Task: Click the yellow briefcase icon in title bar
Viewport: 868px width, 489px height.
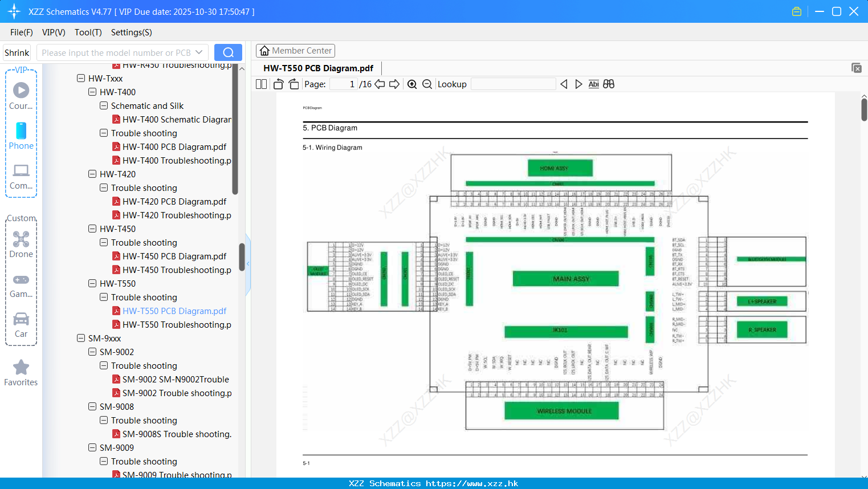Action: (797, 11)
